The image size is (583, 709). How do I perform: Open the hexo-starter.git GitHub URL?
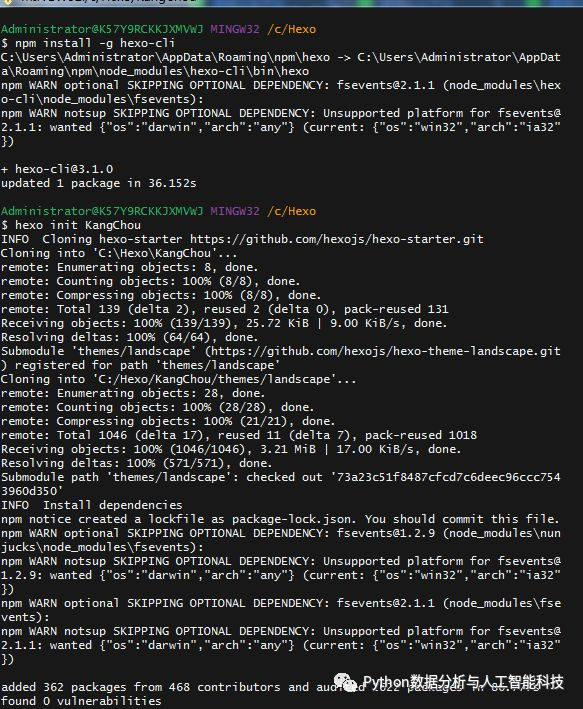coord(337,239)
